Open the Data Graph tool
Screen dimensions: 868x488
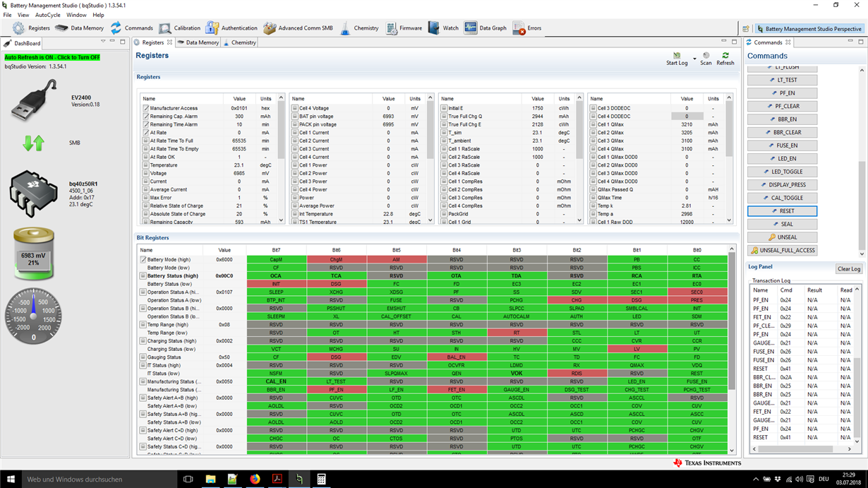485,28
